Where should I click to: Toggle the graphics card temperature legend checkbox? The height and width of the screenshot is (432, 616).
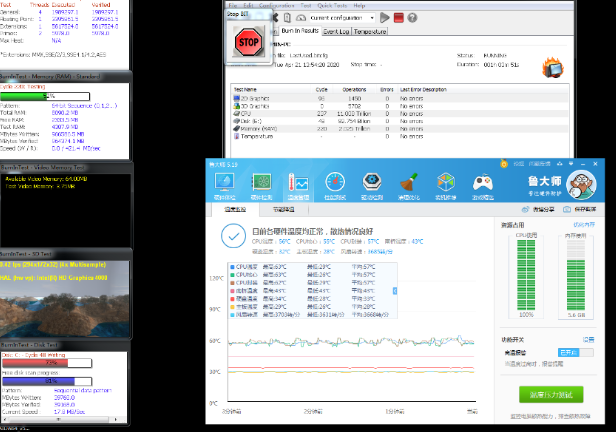click(x=233, y=291)
